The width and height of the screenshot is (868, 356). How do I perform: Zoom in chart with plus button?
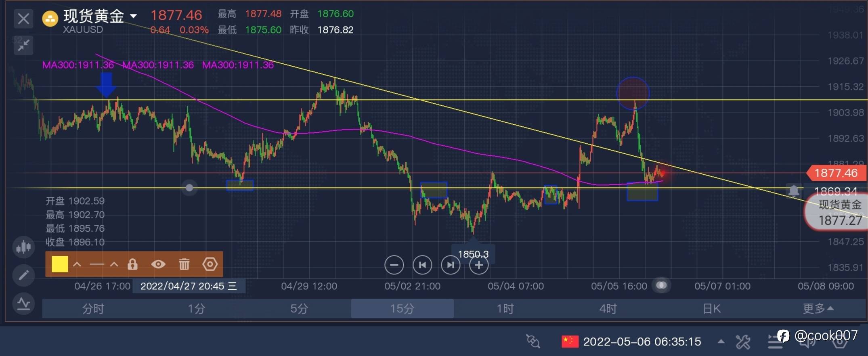(479, 265)
